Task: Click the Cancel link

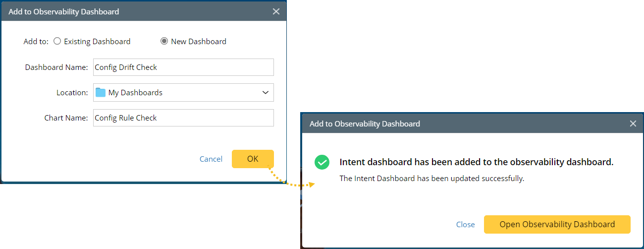Action: point(211,159)
